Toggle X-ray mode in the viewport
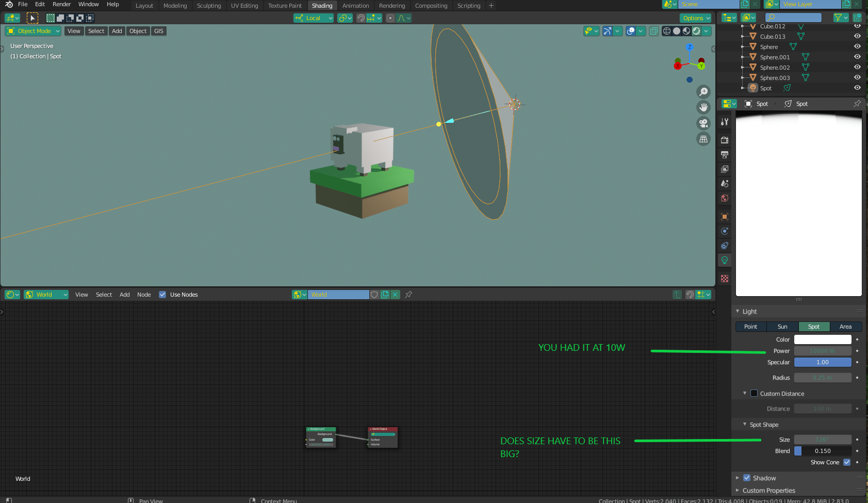This screenshot has width=868, height=503. 653,31
